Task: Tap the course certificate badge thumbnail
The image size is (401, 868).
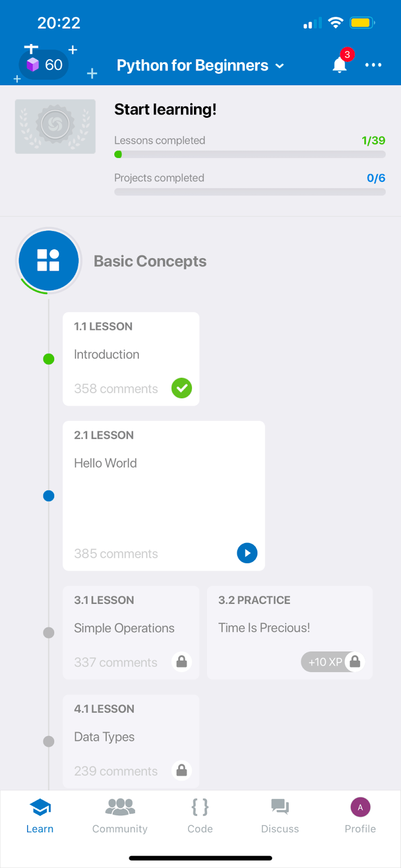Action: pyautogui.click(x=55, y=126)
